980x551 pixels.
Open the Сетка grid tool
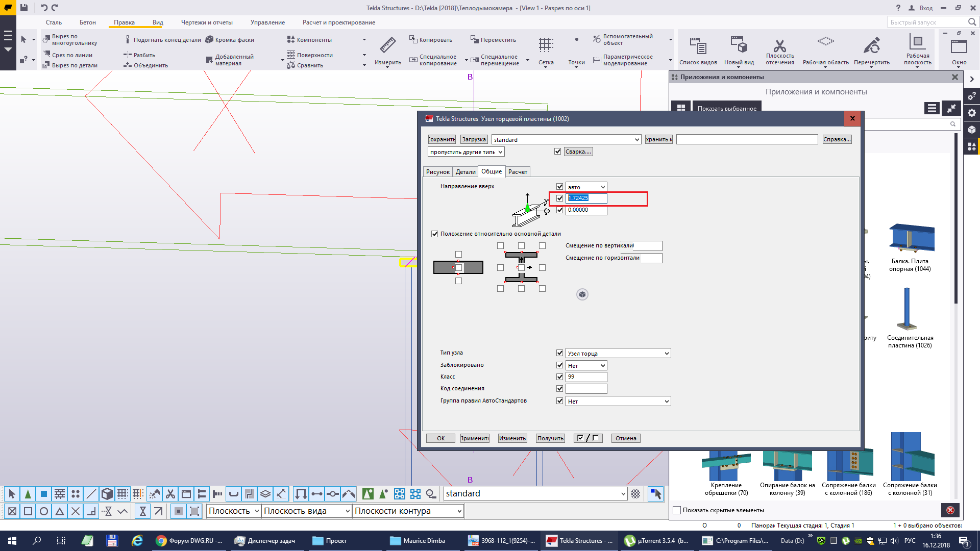[x=546, y=51]
